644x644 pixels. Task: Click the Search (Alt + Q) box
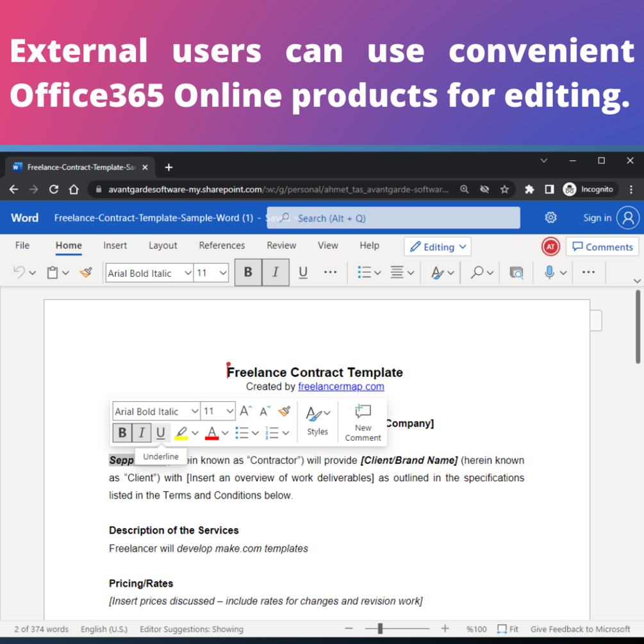point(393,218)
